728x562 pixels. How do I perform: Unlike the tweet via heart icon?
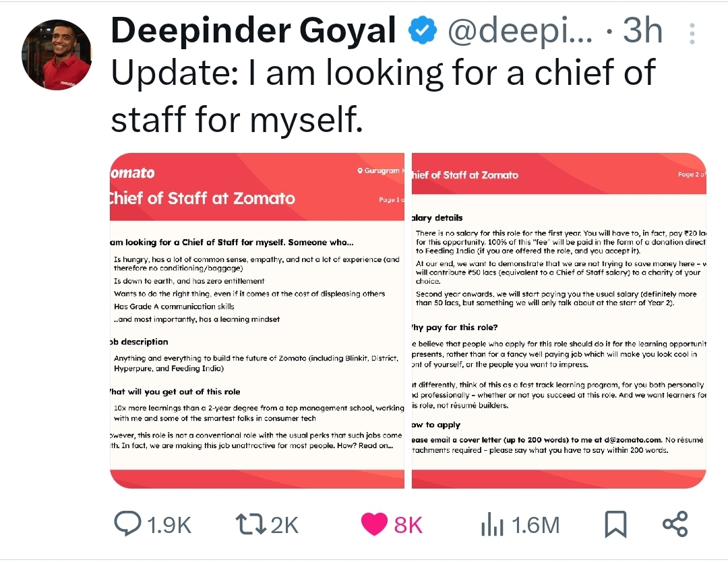[x=375, y=524]
